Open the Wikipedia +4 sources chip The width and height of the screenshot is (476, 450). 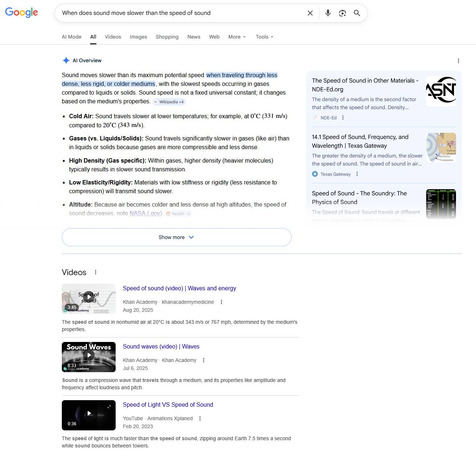pyautogui.click(x=169, y=102)
